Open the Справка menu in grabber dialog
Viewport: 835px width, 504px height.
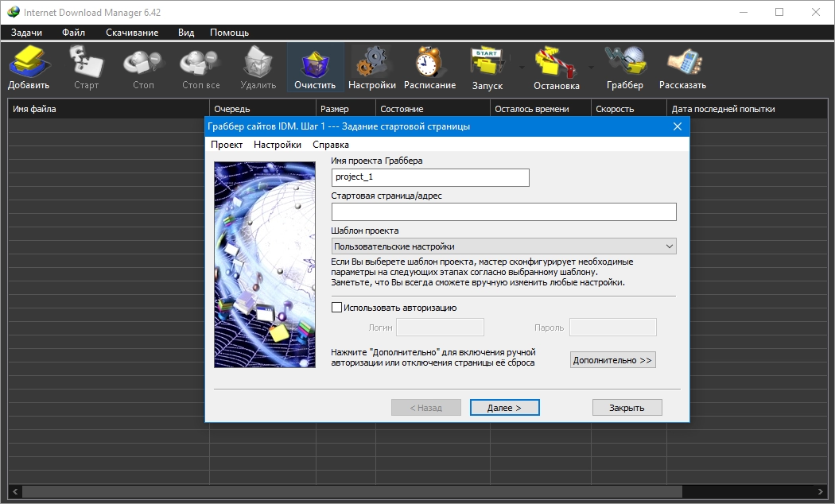[x=331, y=144]
